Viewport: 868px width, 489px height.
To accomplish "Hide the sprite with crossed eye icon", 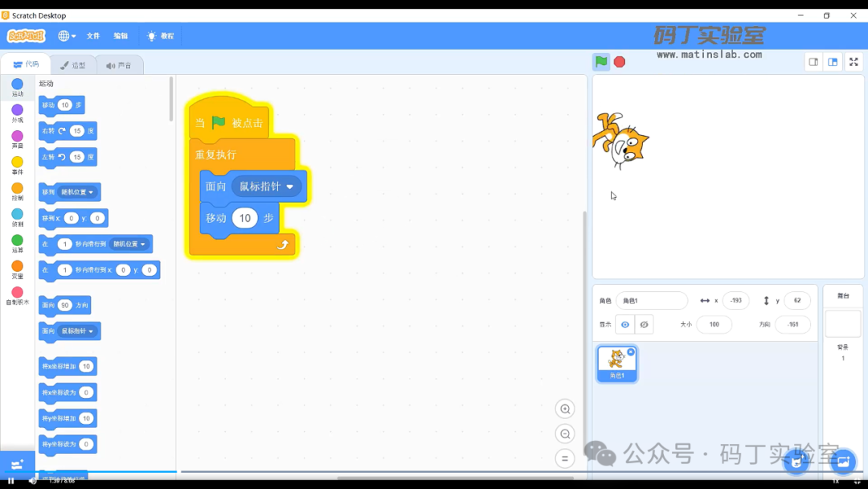I will (644, 324).
